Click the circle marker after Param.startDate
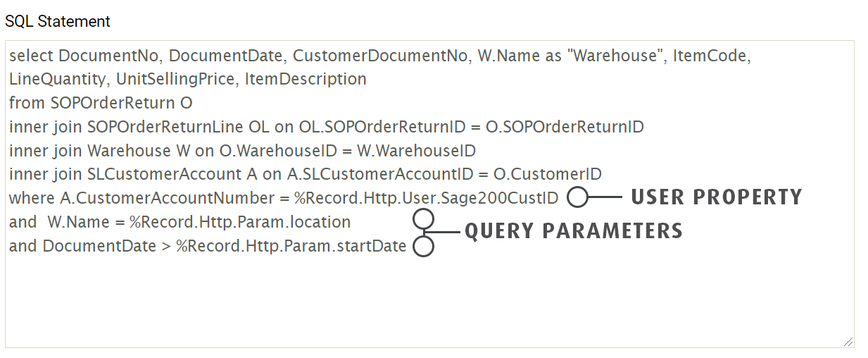 point(423,247)
